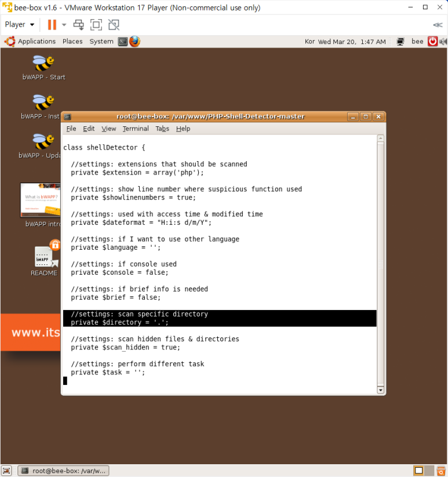Maximize the terminal window
Image resolution: width=448 pixels, height=477 pixels.
366,117
